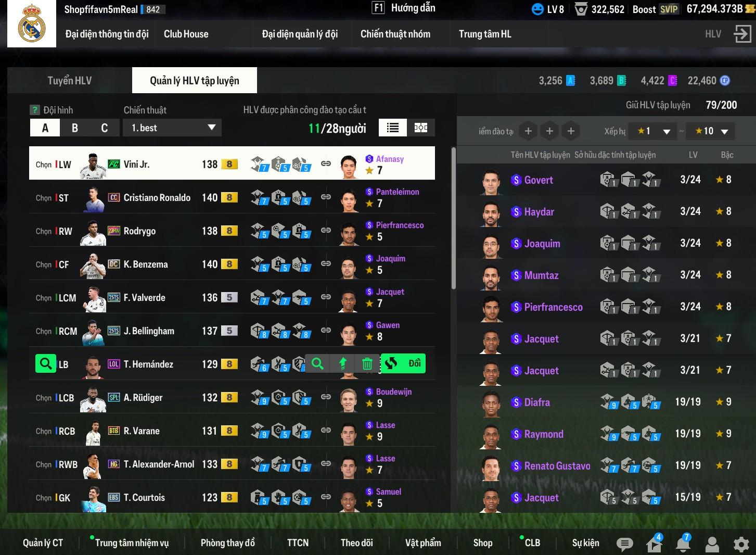This screenshot has height=555, width=756.
Task: Open Club House menu
Action: point(186,34)
